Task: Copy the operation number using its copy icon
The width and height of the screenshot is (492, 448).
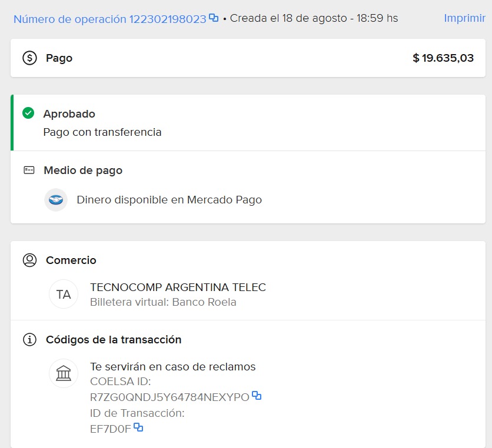Action: [x=214, y=18]
